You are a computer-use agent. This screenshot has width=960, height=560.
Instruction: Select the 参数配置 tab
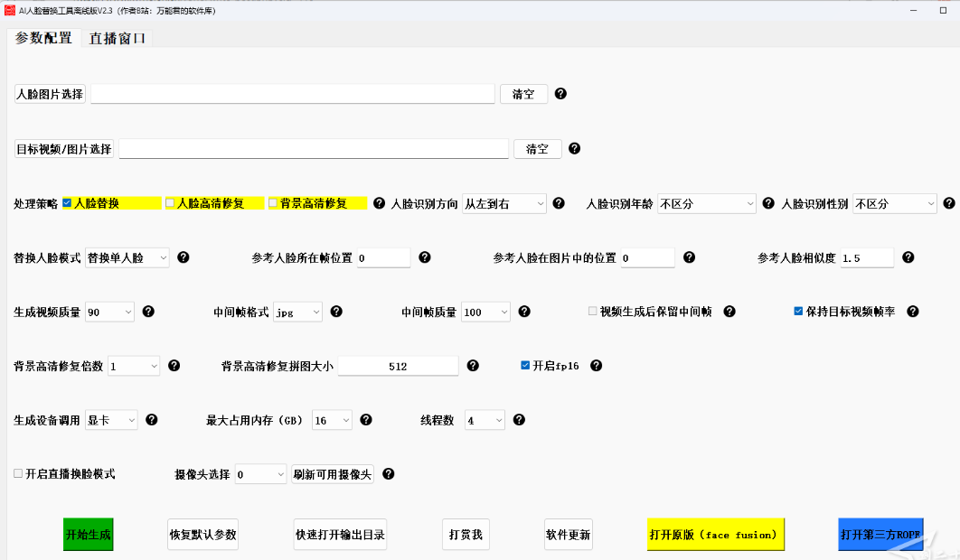coord(43,38)
